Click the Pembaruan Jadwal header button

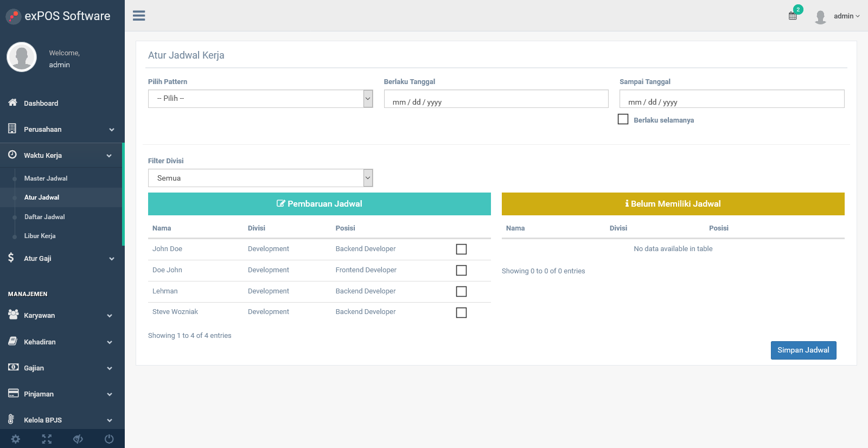coord(320,204)
